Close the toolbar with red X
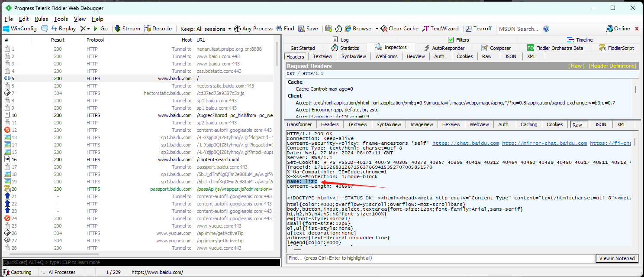 (637, 29)
